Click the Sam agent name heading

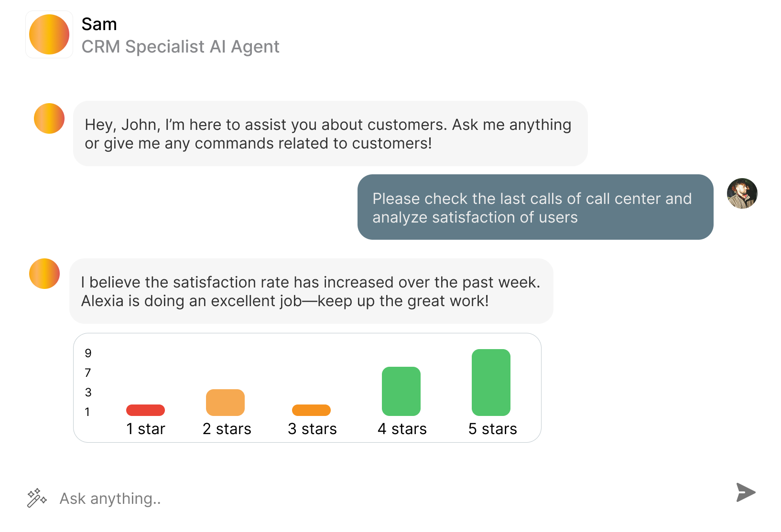pos(99,24)
